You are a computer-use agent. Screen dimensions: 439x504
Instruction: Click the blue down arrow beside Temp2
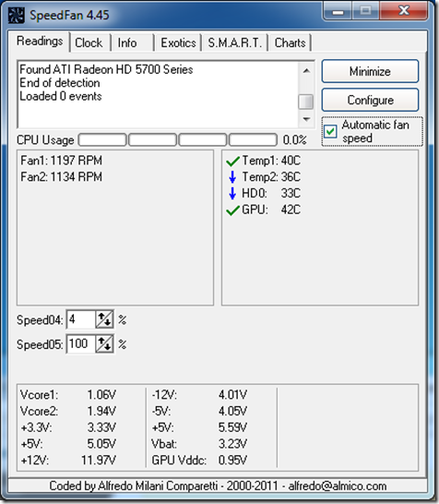232,177
